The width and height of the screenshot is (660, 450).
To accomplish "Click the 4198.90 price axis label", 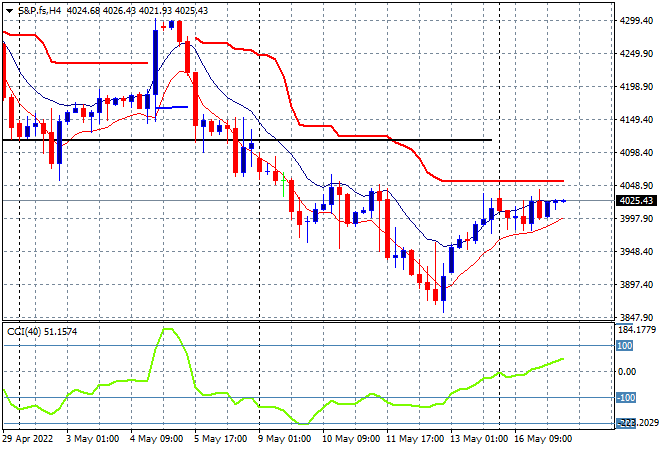I will 636,87.
